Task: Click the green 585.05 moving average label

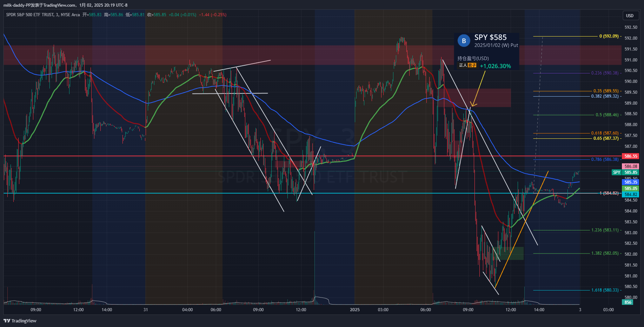Action: pyautogui.click(x=631, y=189)
